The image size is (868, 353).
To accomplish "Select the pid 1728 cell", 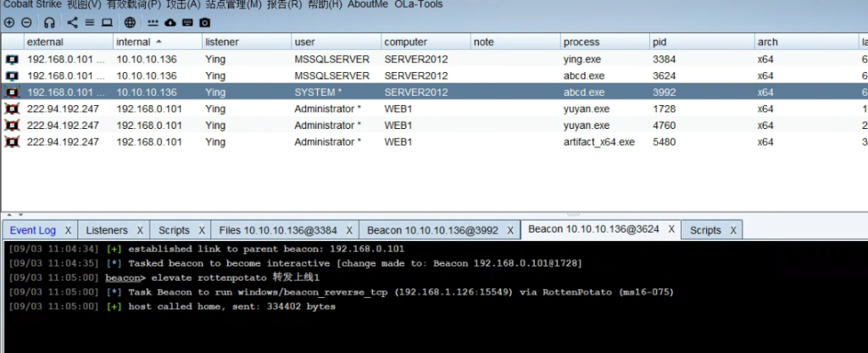I will [x=703, y=109].
